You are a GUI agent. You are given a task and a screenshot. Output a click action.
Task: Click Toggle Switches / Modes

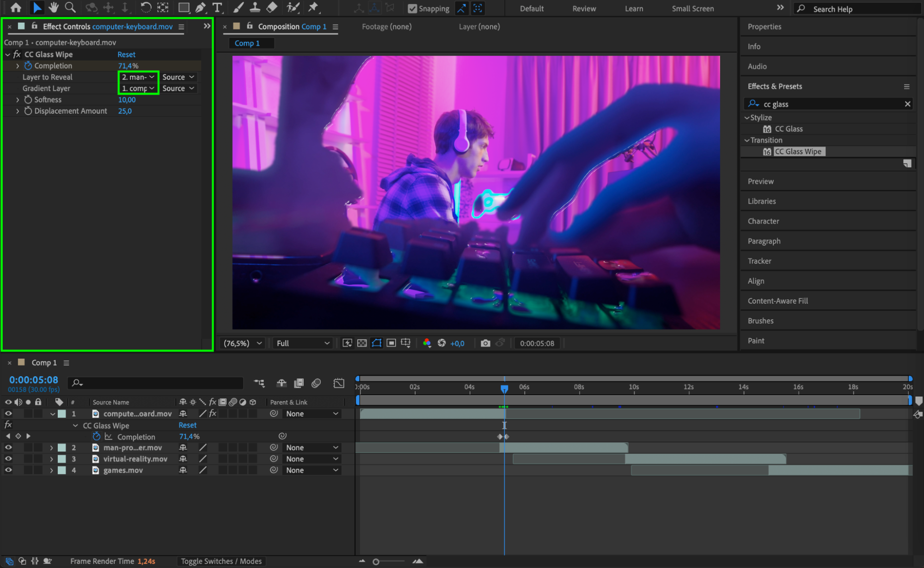click(x=221, y=561)
